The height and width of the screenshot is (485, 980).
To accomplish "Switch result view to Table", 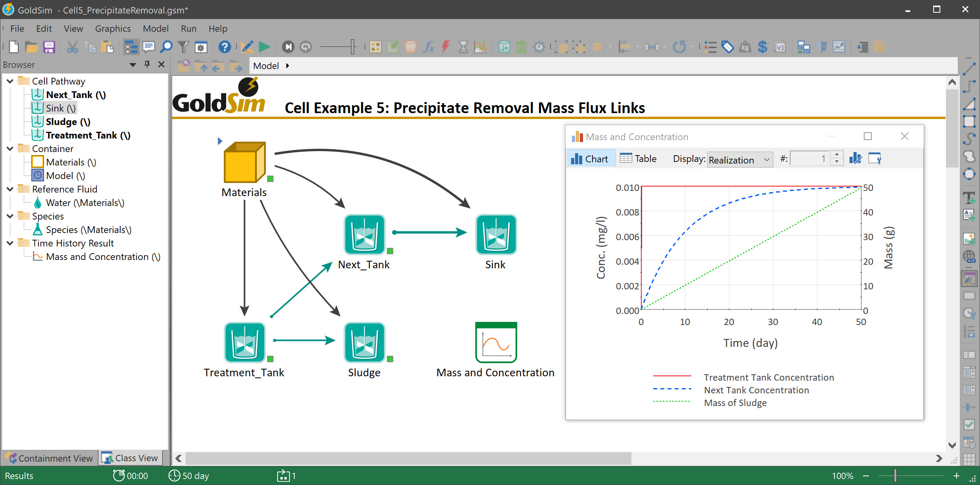I will point(639,159).
